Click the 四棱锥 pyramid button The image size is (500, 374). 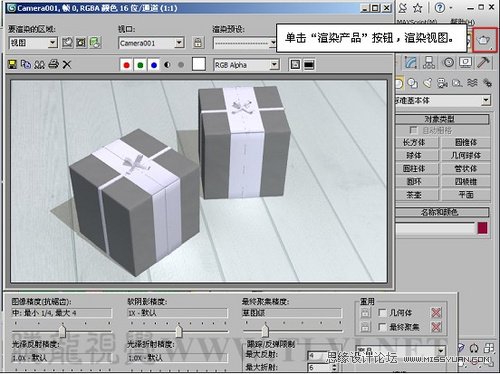[x=466, y=182]
